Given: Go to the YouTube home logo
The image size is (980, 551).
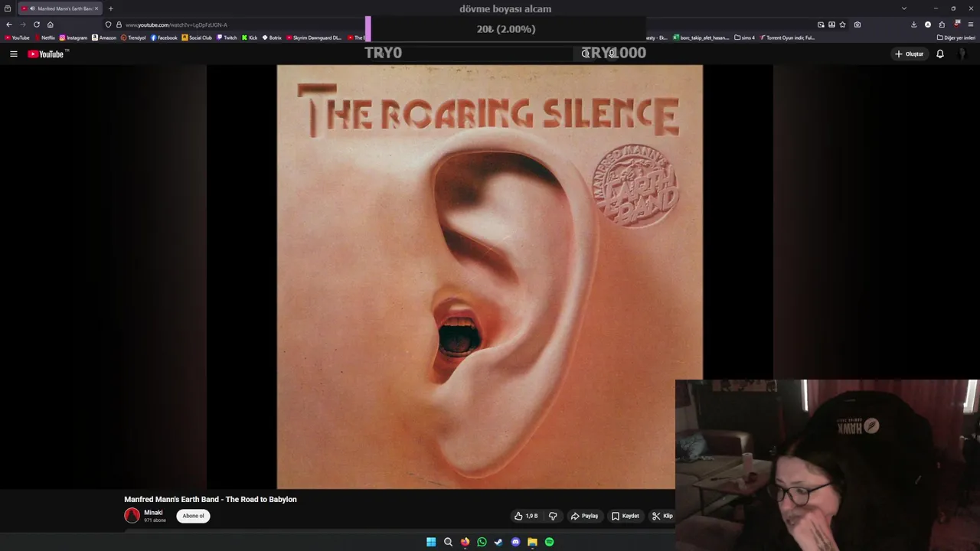Looking at the screenshot, I should 47,54.
